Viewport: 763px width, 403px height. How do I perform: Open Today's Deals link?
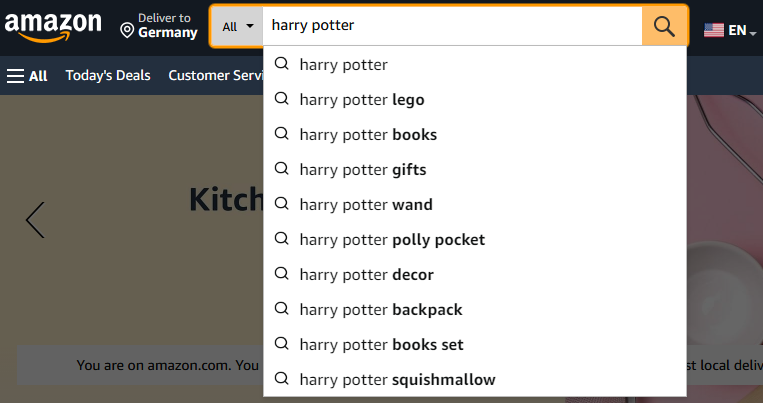click(x=108, y=75)
